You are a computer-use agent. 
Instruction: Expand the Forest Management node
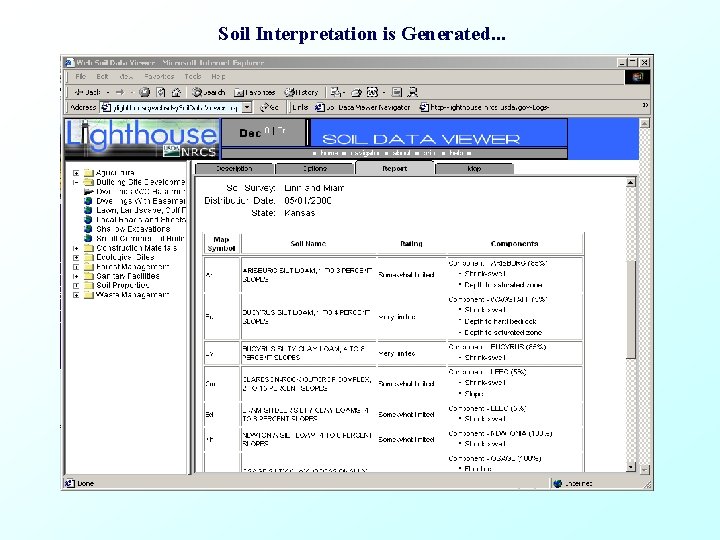point(76,267)
